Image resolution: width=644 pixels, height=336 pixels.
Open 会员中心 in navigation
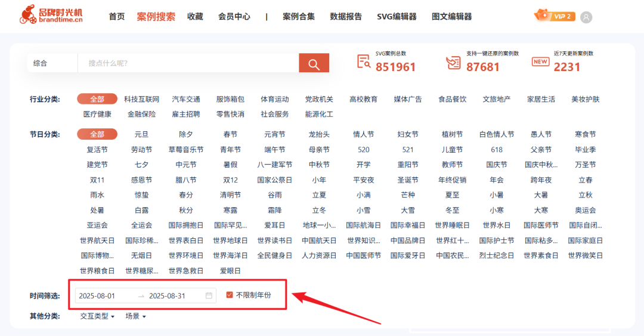tap(234, 17)
